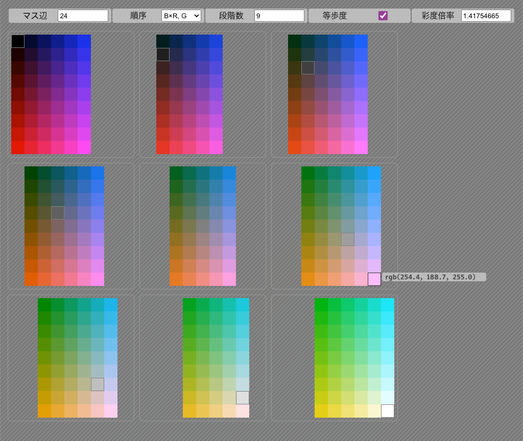Viewport: 523px width, 441px height.
Task: Pick the cyan swatch in last palette
Action: [388, 305]
